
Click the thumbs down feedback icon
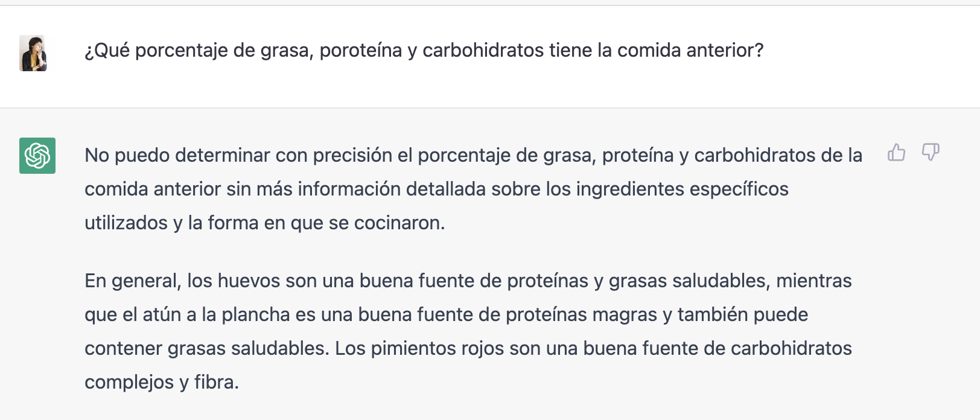pyautogui.click(x=931, y=152)
